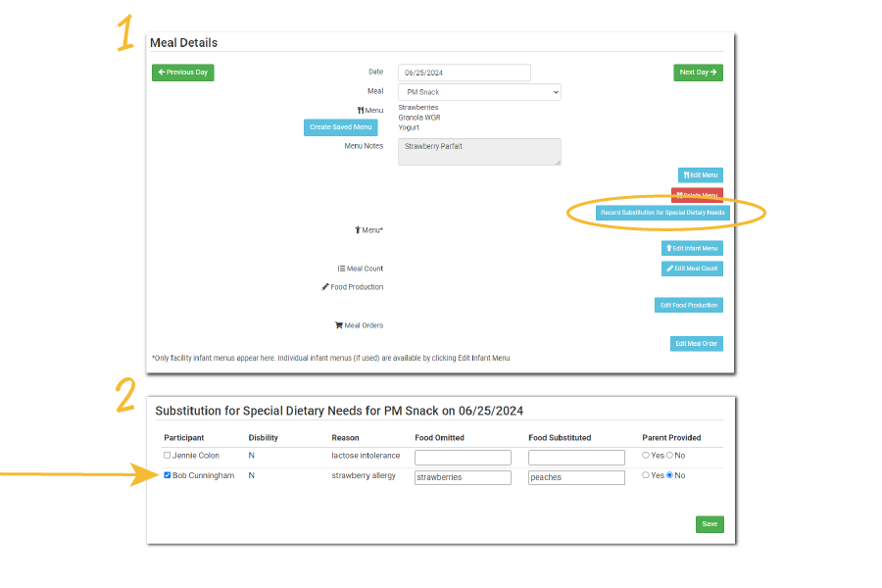Go to the Previous Day
882x588 pixels.
pyautogui.click(x=183, y=73)
